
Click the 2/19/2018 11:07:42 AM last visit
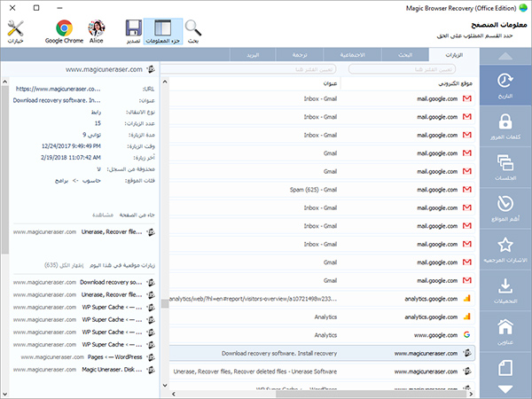(x=71, y=158)
